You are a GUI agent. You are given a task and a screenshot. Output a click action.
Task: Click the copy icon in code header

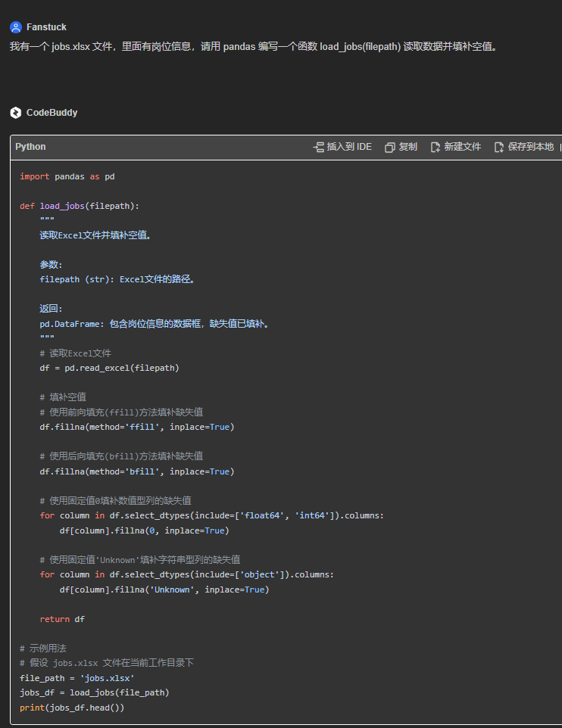coord(390,147)
